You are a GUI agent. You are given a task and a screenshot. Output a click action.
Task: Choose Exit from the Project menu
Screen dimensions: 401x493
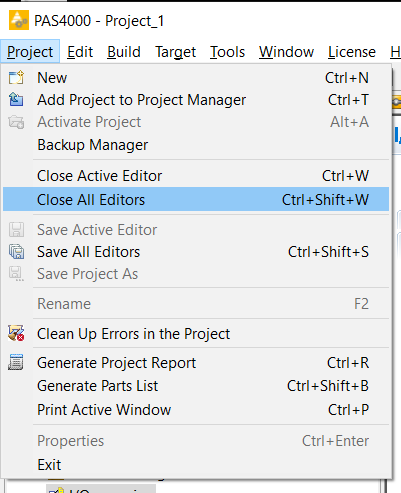click(x=196, y=464)
